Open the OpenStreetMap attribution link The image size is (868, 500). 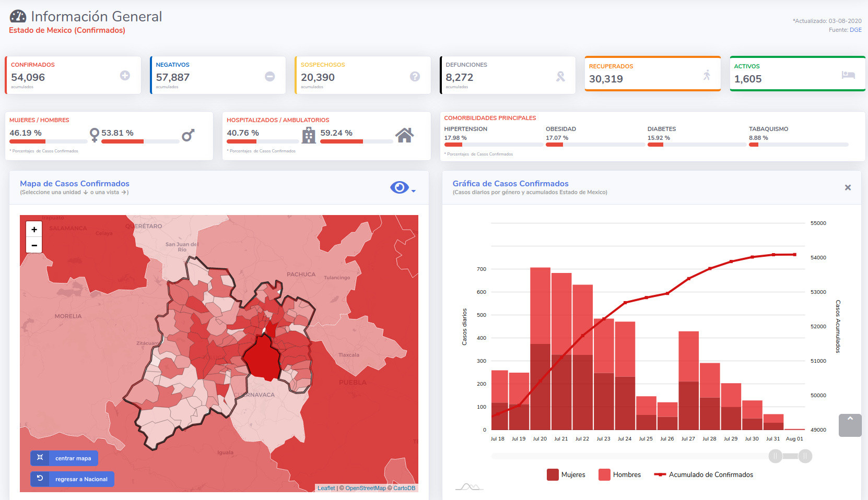[x=366, y=488]
